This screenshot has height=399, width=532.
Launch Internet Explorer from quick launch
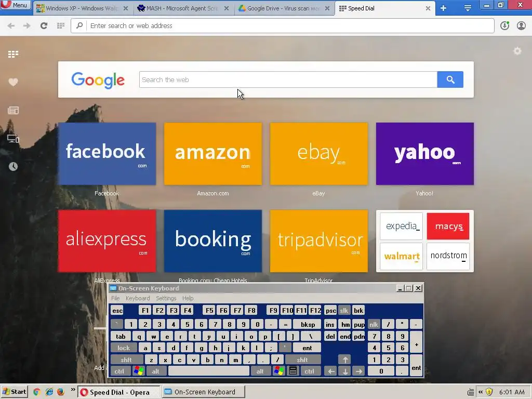tap(49, 392)
